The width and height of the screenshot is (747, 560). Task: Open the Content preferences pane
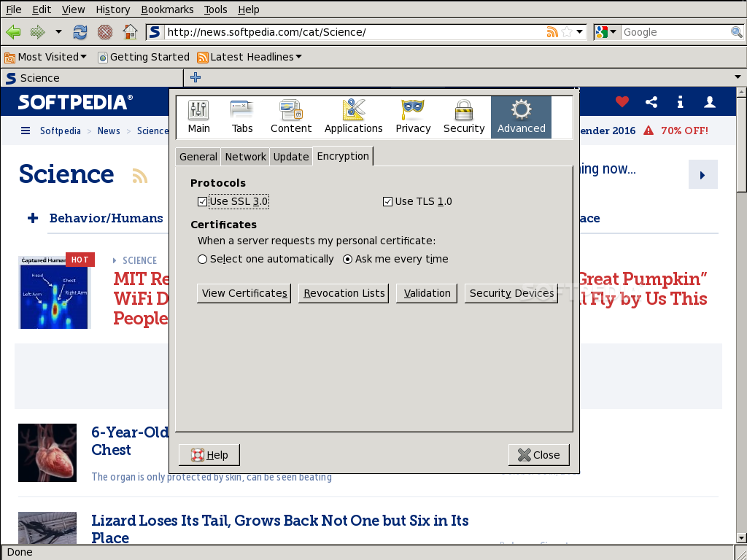(291, 117)
